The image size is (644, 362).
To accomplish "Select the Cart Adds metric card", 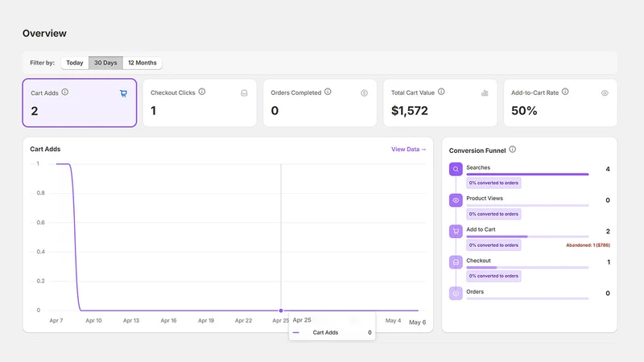I will [x=79, y=103].
